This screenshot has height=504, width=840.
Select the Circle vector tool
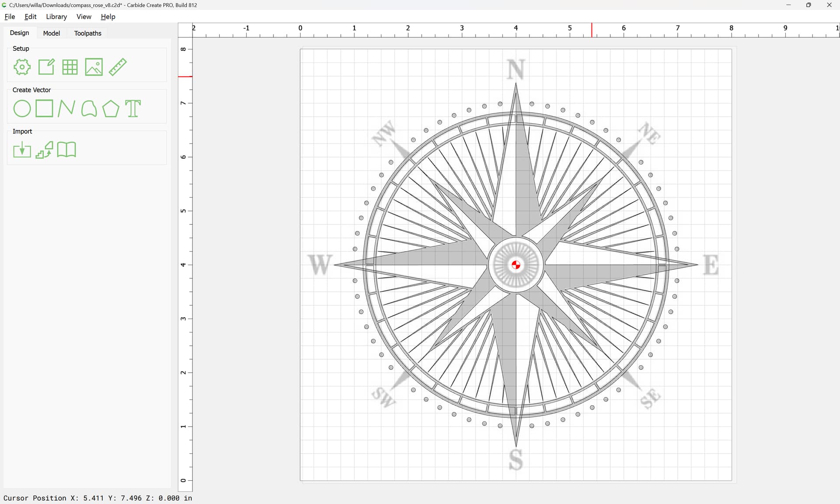click(x=22, y=108)
